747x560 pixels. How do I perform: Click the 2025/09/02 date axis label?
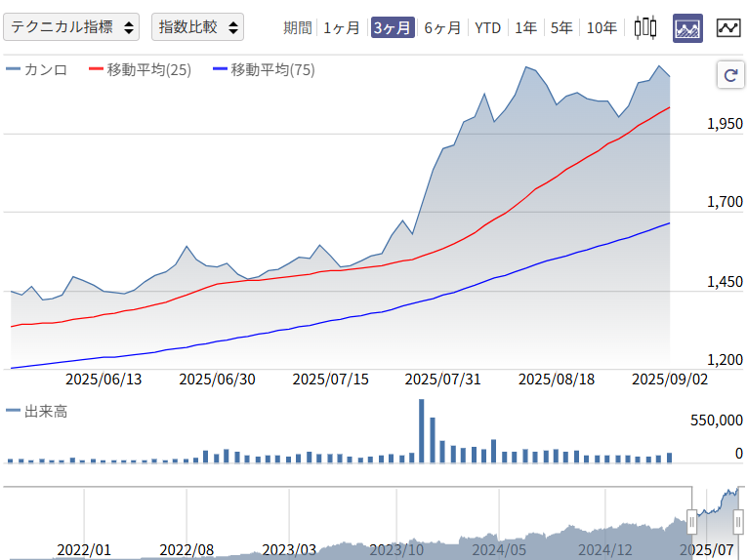(670, 380)
